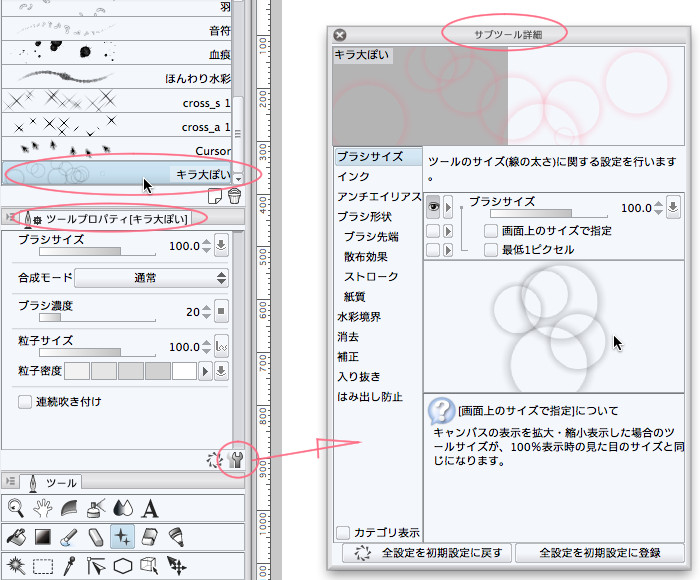Click 全設定を初期設定に戻す button

tap(428, 552)
